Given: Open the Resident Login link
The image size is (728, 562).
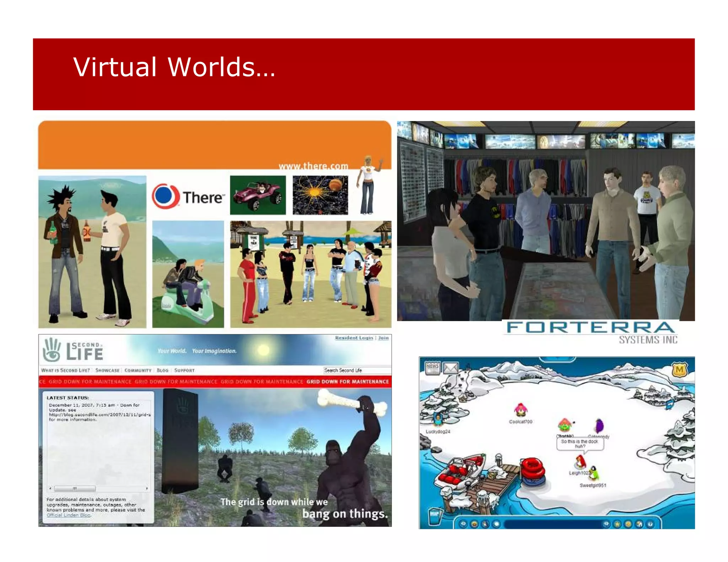Looking at the screenshot, I should point(354,338).
